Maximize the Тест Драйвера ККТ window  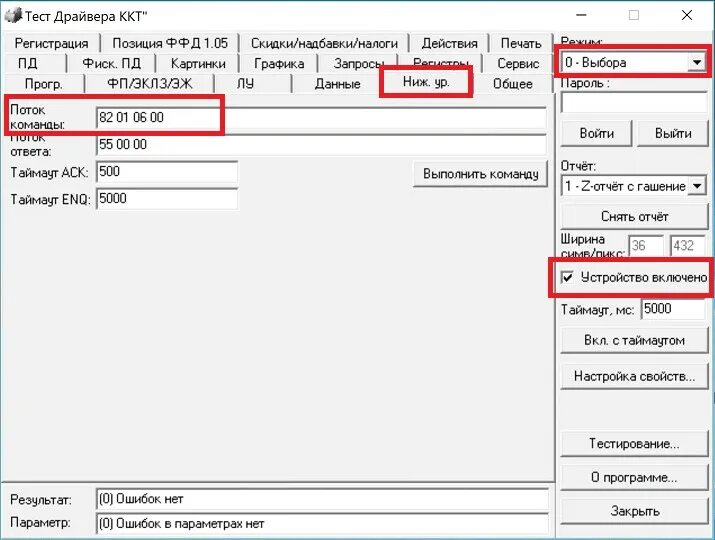click(x=634, y=15)
